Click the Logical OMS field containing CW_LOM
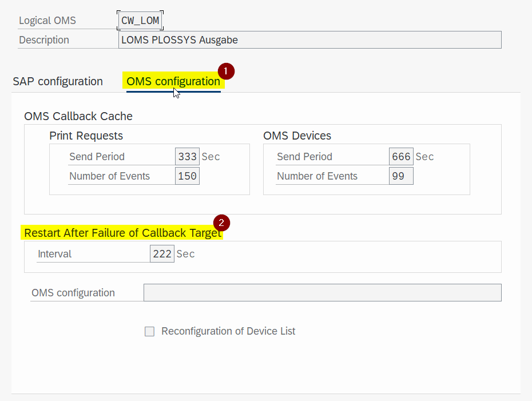The image size is (532, 401). pos(140,20)
